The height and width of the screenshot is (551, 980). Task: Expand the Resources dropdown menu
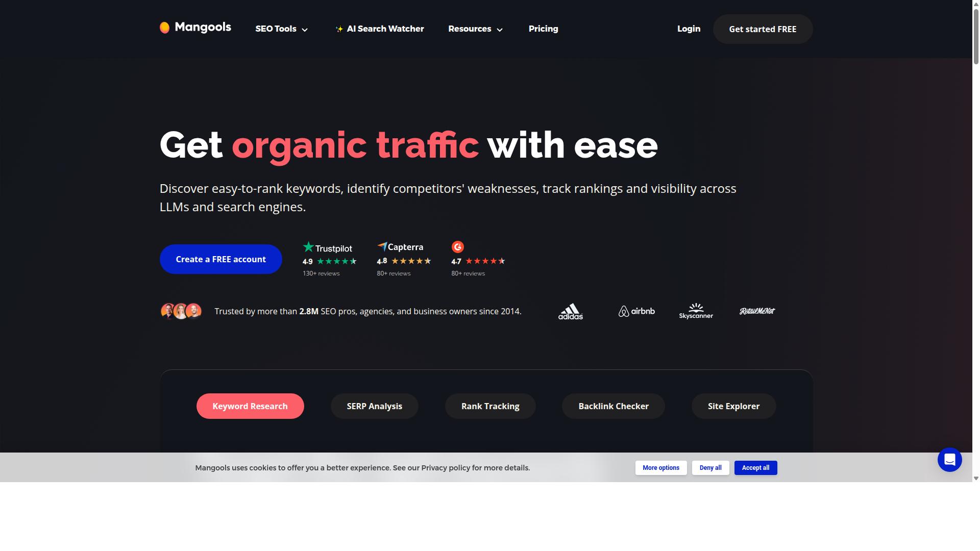[x=476, y=29]
